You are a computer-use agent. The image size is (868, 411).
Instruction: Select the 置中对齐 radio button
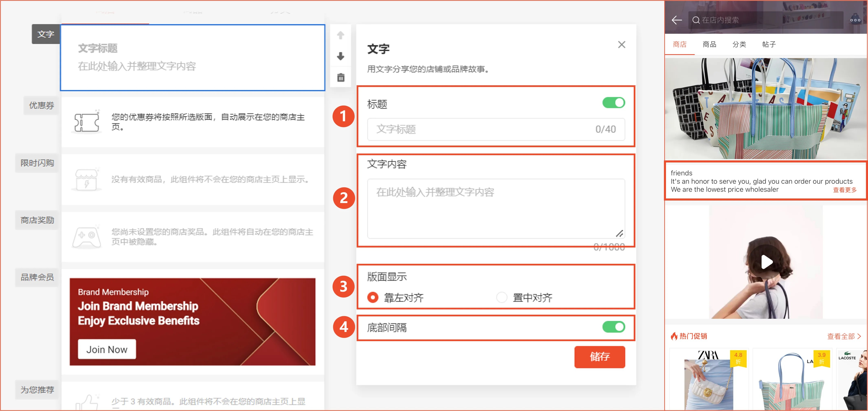click(502, 297)
